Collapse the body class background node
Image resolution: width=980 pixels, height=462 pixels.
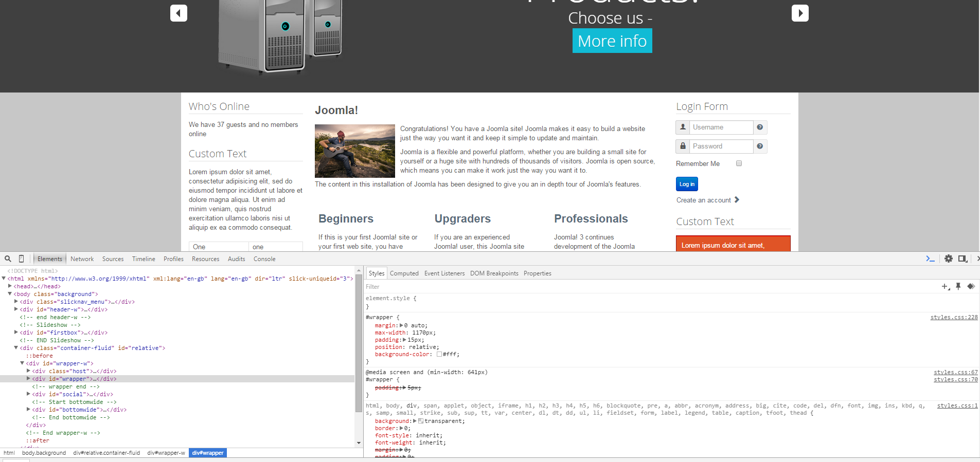tap(10, 294)
